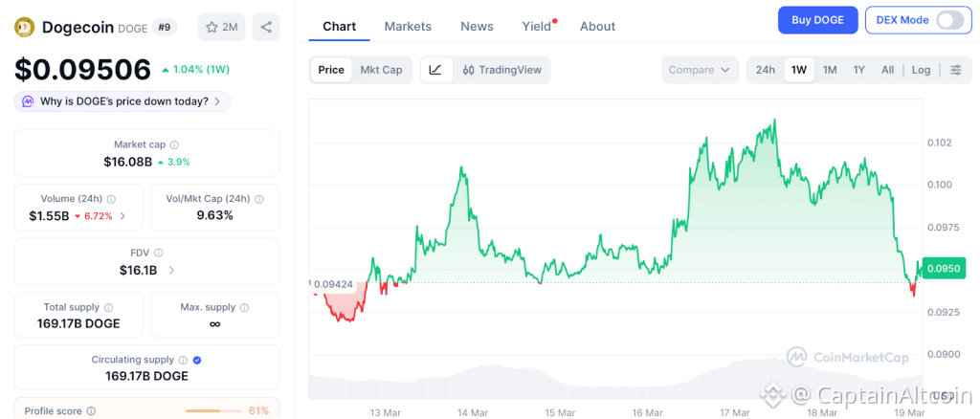Viewport: 980px width, 419px height.
Task: Click the Profile score progress bar
Action: click(x=213, y=410)
